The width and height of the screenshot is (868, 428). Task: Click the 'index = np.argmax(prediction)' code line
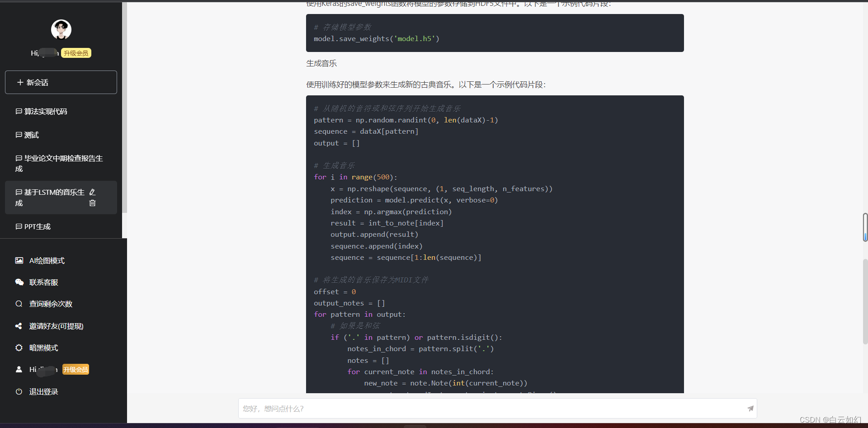pyautogui.click(x=391, y=212)
